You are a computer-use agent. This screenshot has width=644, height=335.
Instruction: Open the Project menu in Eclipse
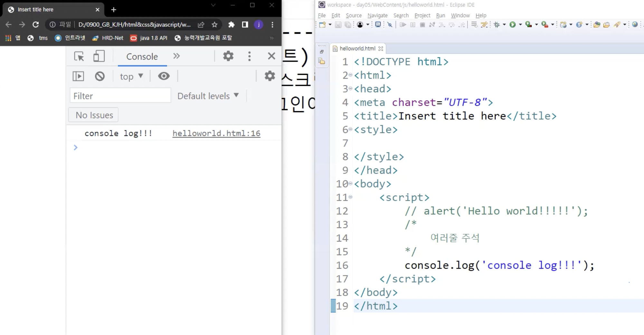click(x=422, y=15)
